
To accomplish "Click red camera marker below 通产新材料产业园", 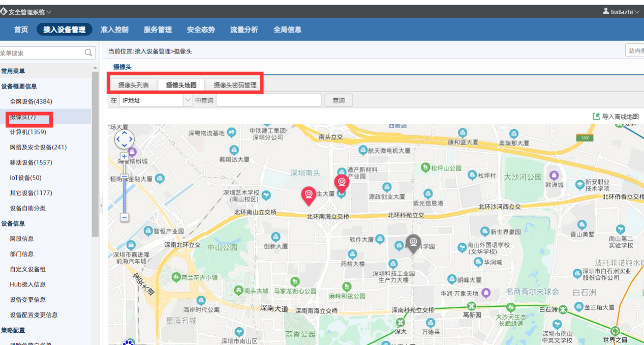I will (342, 182).
